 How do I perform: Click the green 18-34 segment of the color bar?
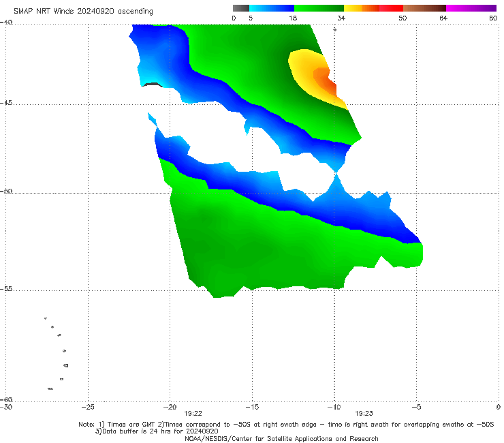coord(319,8)
